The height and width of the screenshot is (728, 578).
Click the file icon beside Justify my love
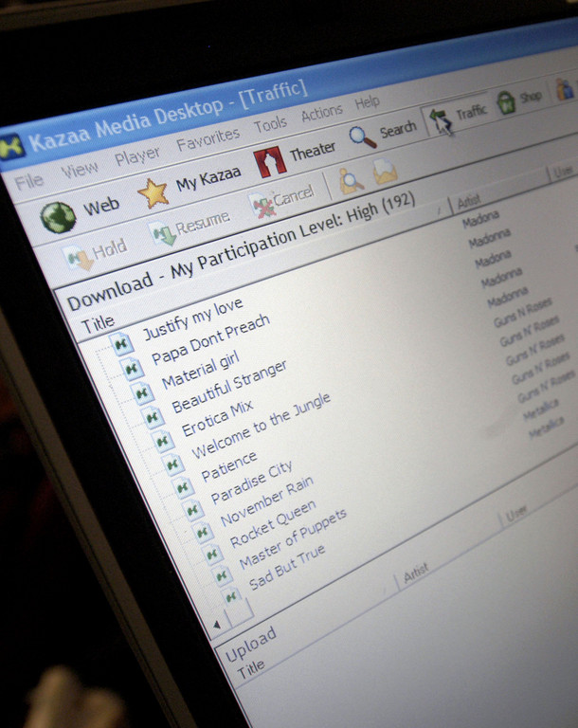pyautogui.click(x=122, y=344)
